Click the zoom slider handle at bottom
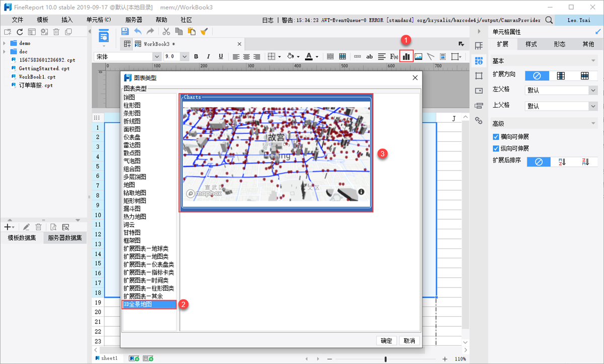This screenshot has height=364, width=604. tap(386, 359)
